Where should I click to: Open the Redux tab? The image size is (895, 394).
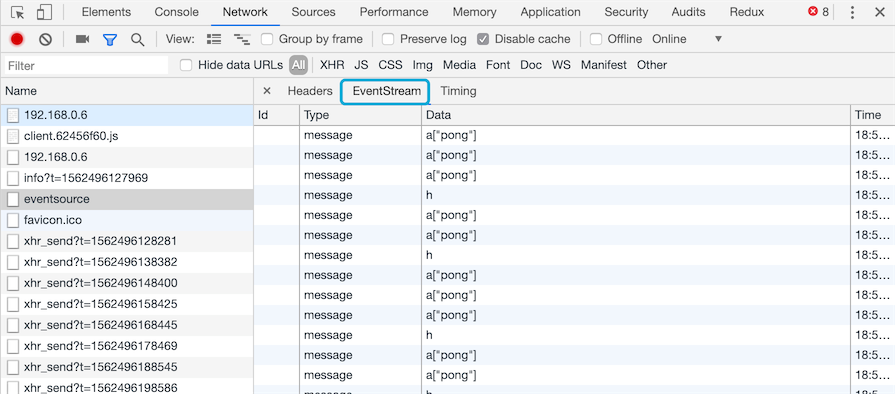(x=747, y=12)
